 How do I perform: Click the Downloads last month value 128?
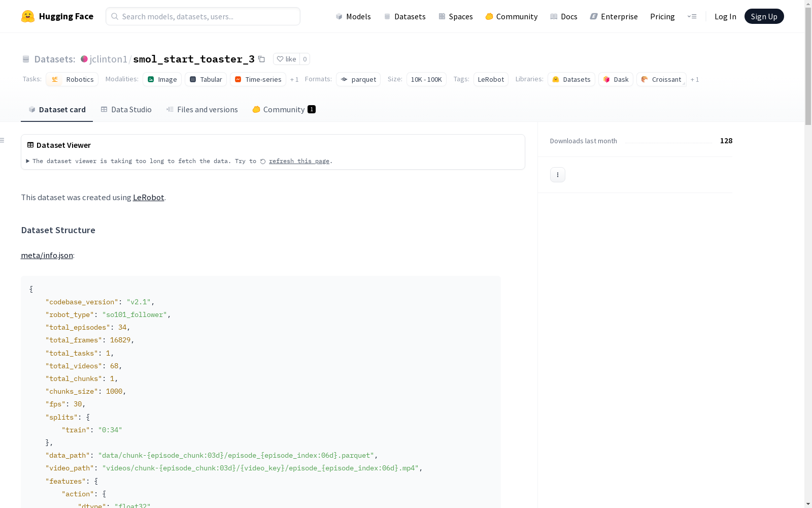tap(726, 141)
